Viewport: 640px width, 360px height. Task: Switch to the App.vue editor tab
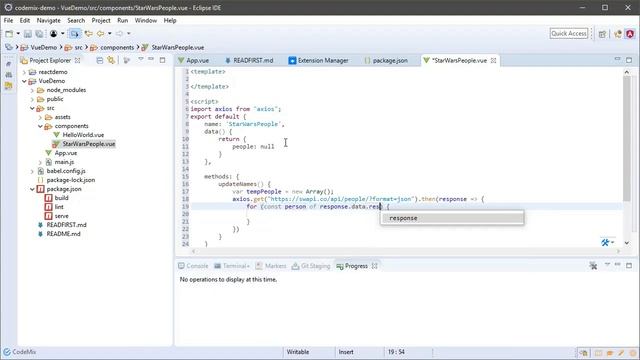pos(193,60)
